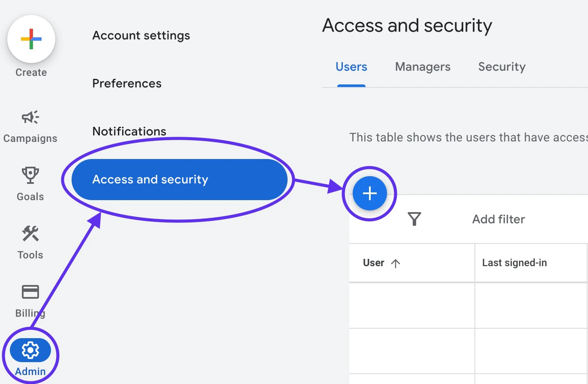Open the Notifications section
Image resolution: width=588 pixels, height=384 pixels.
[129, 131]
